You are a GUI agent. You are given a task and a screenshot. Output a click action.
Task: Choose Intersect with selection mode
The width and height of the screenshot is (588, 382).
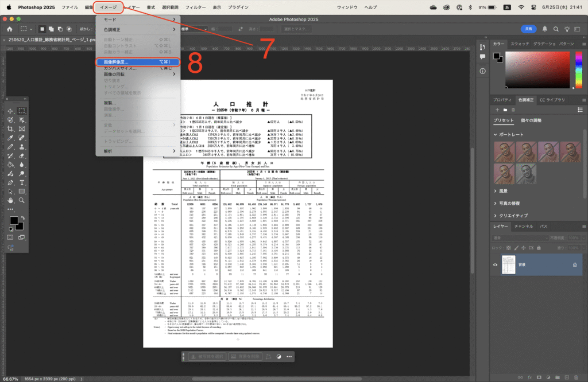(x=69, y=29)
